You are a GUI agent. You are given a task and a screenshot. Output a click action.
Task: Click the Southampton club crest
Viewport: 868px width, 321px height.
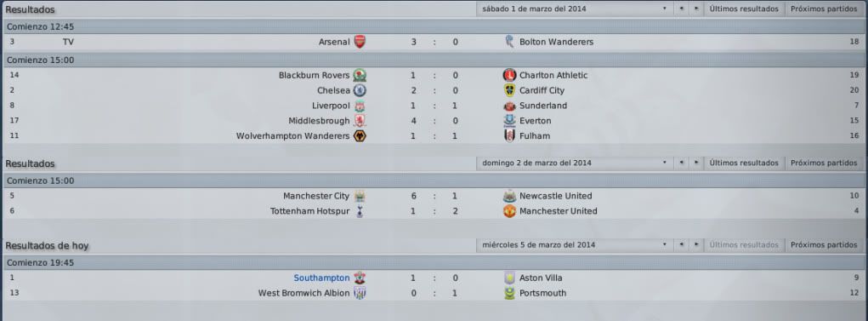[x=360, y=278]
